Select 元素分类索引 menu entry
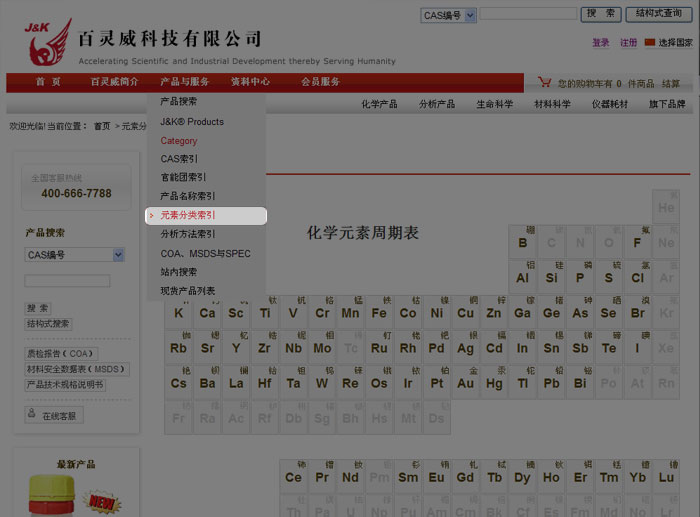 206,216
